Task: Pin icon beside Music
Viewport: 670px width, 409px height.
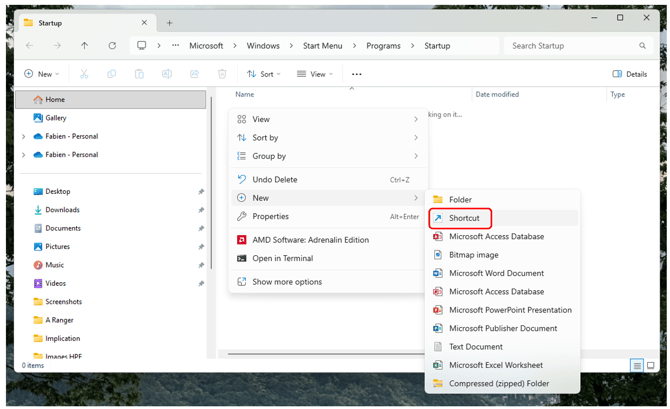Action: pos(201,265)
